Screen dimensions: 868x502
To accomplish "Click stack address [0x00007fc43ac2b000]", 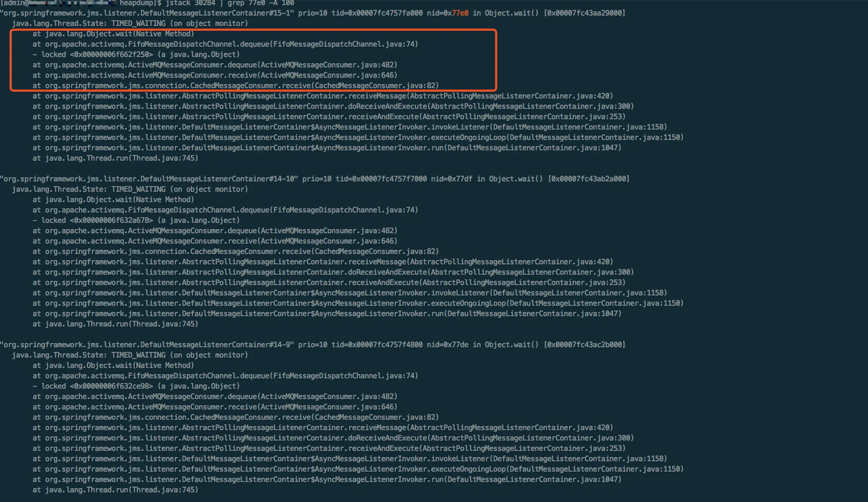I will coord(585,345).
